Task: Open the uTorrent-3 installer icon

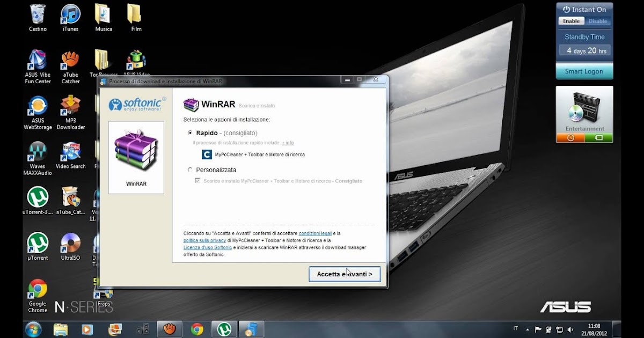Action: [x=38, y=201]
